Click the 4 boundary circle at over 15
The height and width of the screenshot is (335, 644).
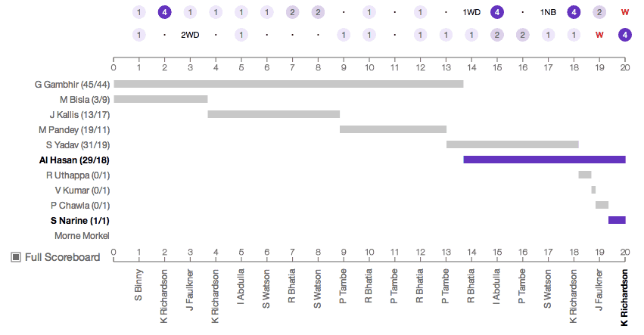[x=496, y=12]
